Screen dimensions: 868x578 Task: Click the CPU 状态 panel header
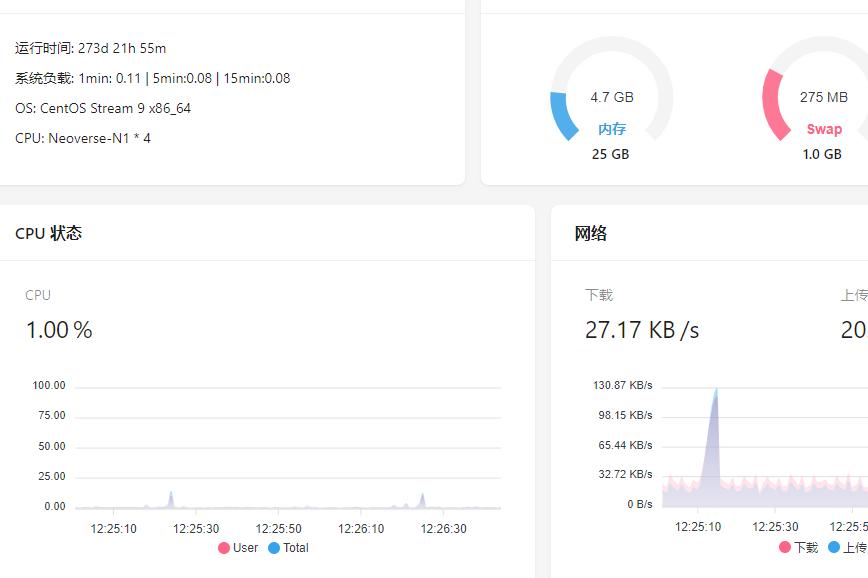(49, 234)
